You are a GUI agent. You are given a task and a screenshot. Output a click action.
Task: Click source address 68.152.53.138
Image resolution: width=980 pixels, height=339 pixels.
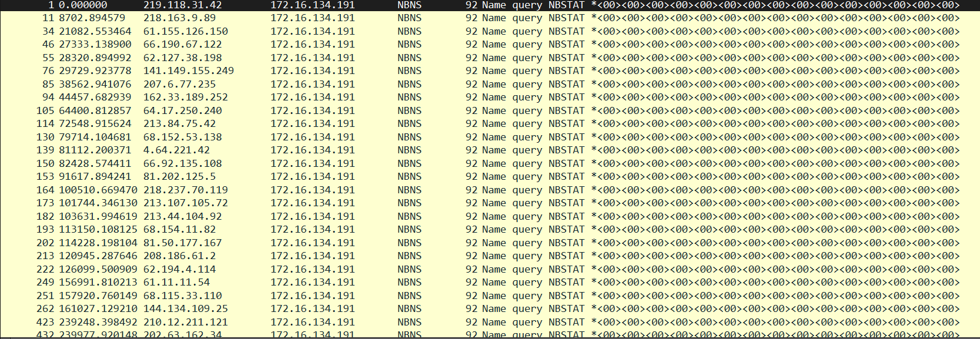coord(183,137)
